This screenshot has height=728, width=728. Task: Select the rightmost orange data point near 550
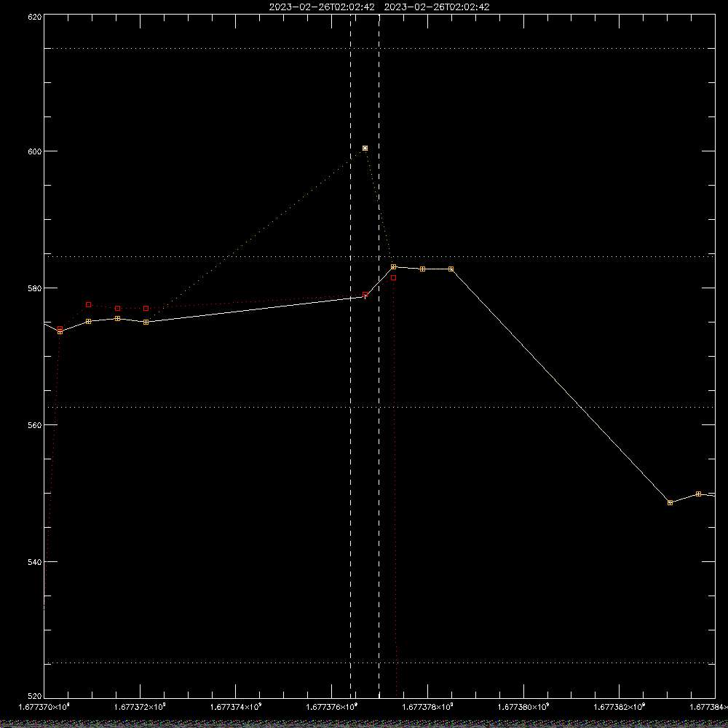click(698, 494)
